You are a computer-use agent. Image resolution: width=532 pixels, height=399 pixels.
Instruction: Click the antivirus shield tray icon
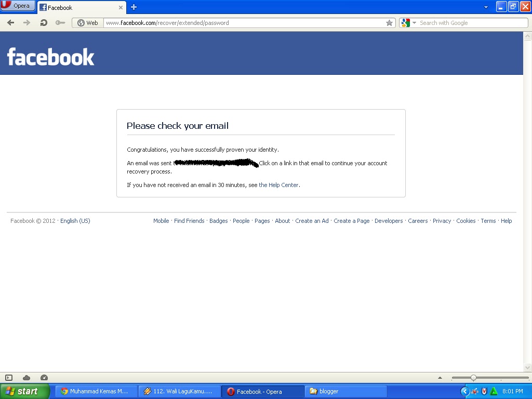(x=484, y=392)
